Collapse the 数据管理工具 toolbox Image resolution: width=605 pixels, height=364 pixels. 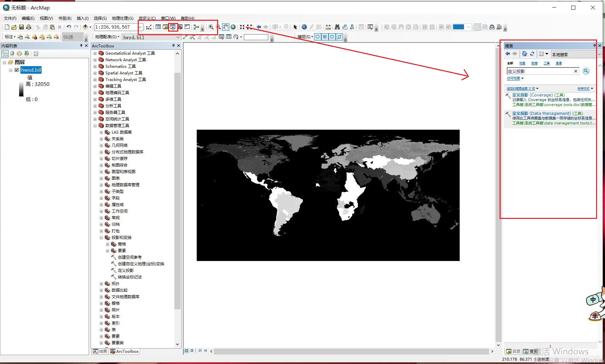coord(95,125)
